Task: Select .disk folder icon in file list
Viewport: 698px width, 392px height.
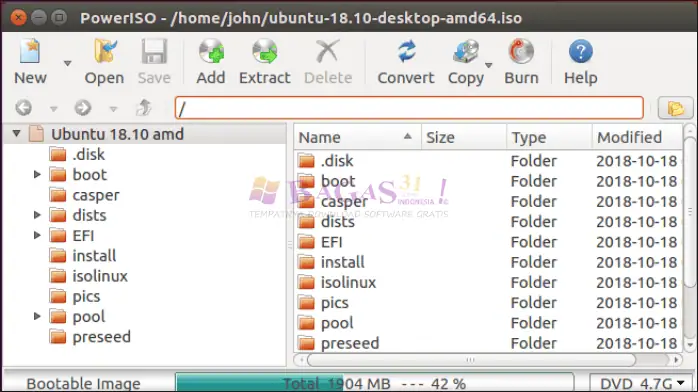Action: point(306,161)
